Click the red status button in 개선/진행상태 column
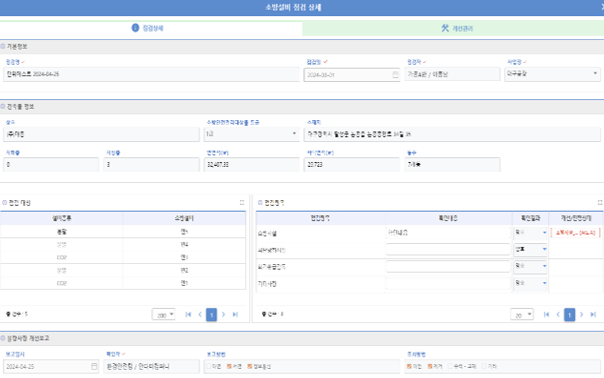This screenshot has height=378, width=604. pyautogui.click(x=575, y=233)
